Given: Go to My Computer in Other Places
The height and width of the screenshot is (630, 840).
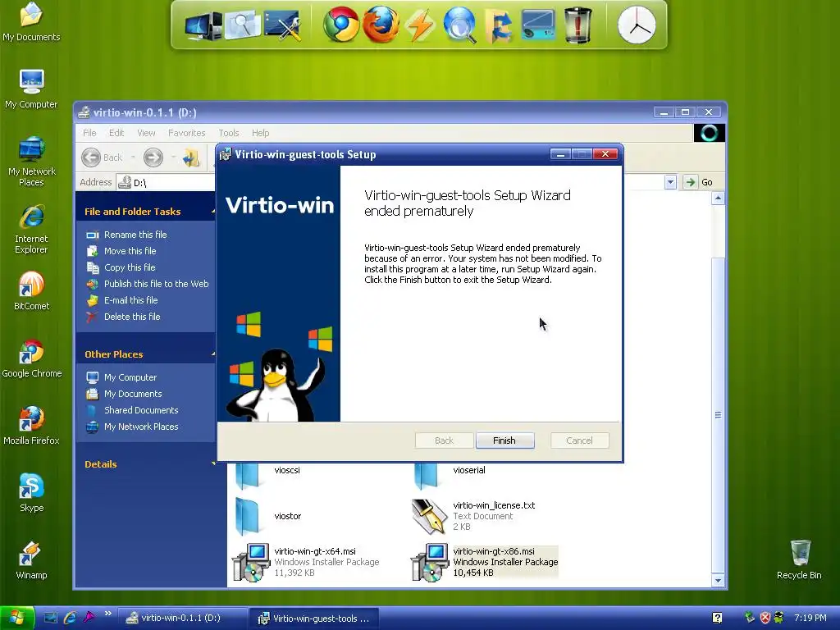Looking at the screenshot, I should coord(130,377).
